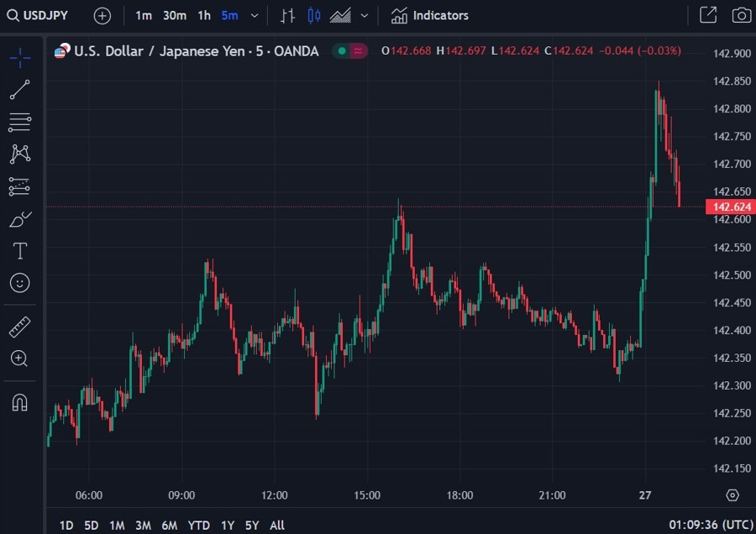Activate the zoom in tool
This screenshot has height=534, width=756.
click(20, 359)
